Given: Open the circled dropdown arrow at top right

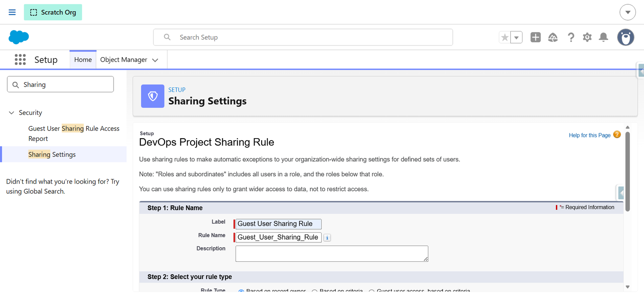Looking at the screenshot, I should (x=627, y=12).
